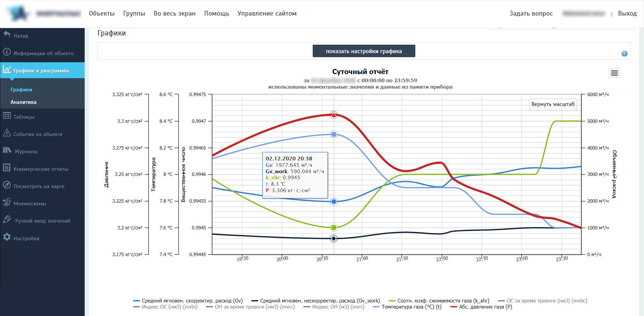The height and width of the screenshot is (316, 644).
Task: Expand chart settings with показать настройки графика
Action: (363, 51)
